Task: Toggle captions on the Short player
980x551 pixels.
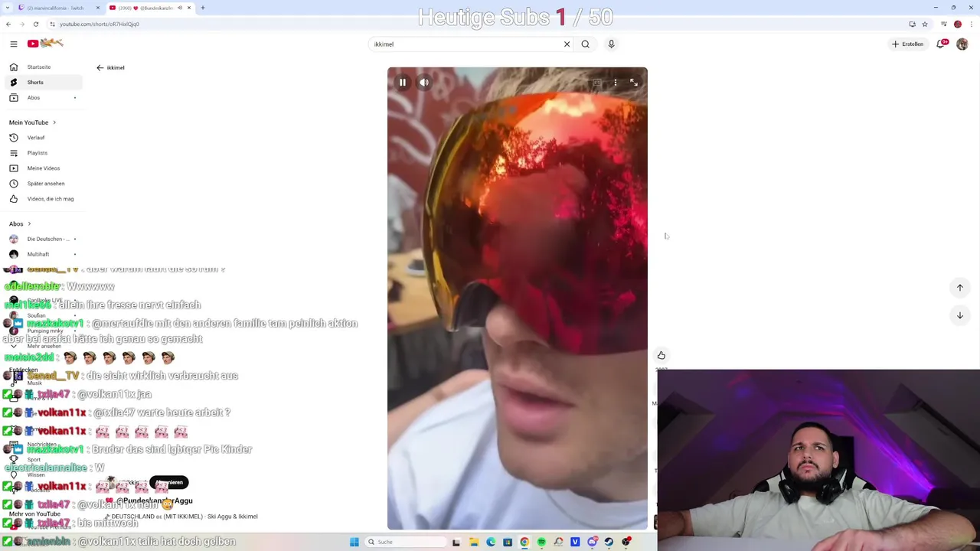Action: [x=597, y=83]
